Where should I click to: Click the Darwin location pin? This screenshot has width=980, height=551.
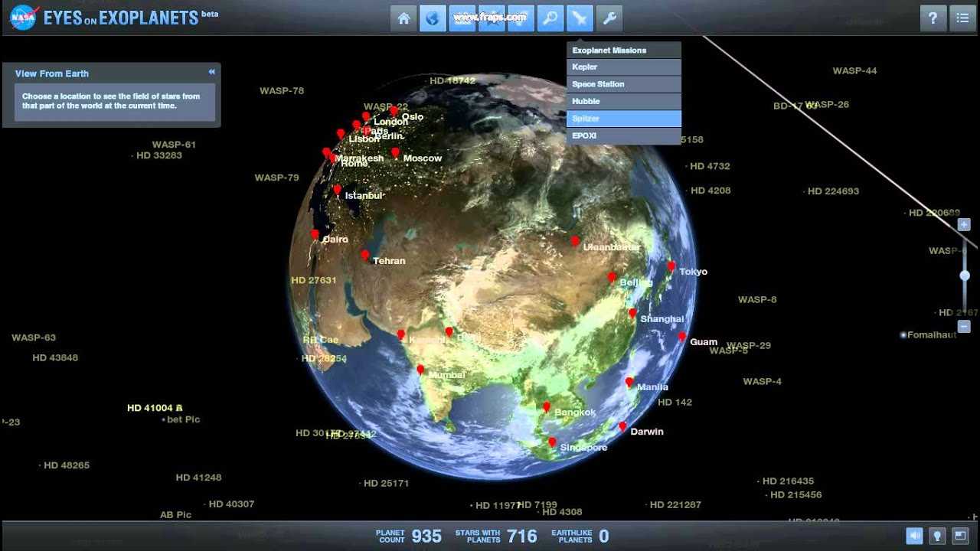[622, 427]
